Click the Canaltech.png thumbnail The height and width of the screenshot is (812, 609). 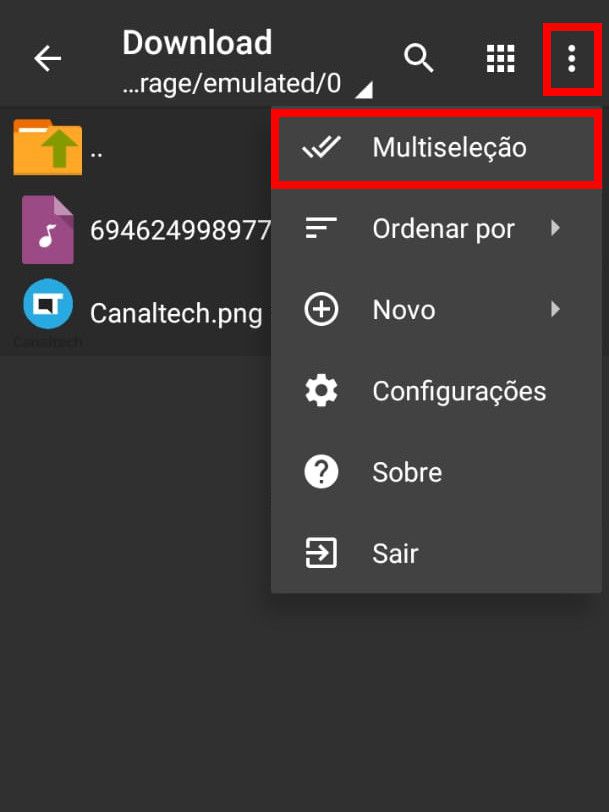click(48, 304)
